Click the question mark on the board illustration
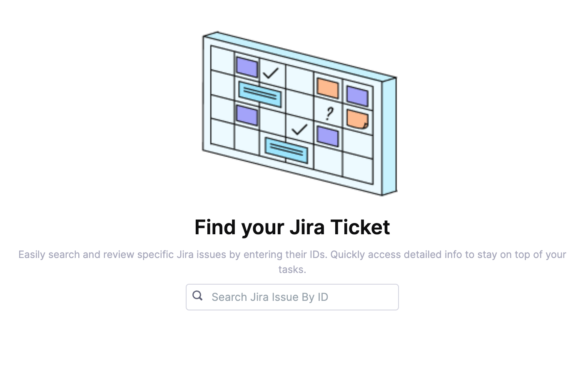The image size is (588, 377). (329, 114)
